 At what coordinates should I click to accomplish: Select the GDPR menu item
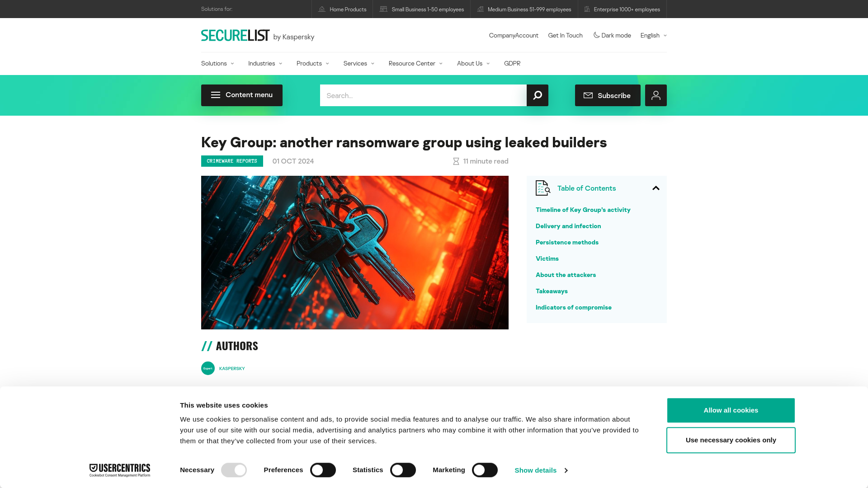point(512,63)
